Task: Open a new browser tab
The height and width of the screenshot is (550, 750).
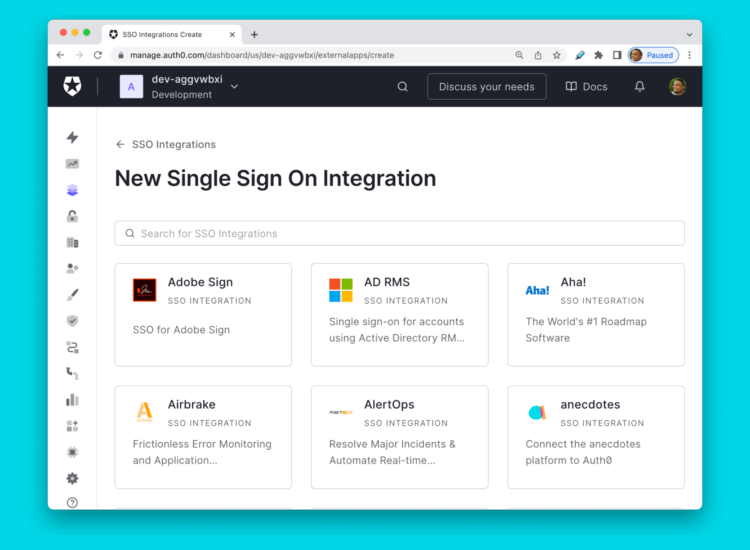Action: (254, 34)
